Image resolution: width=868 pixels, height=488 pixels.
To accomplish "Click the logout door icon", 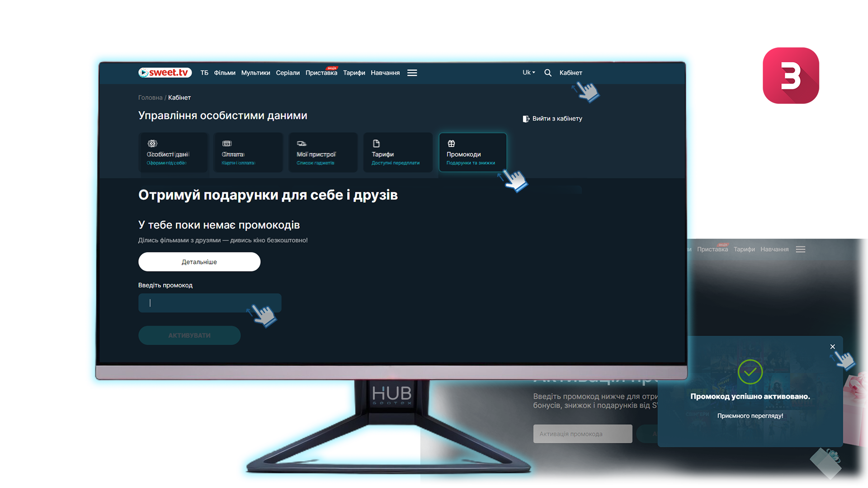I will (x=526, y=119).
